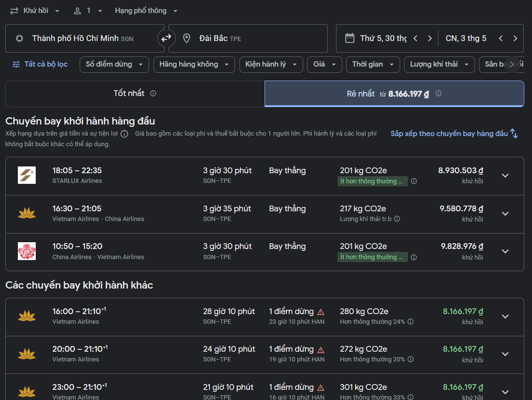
Task: Click the swap origin and destination icon
Action: click(166, 38)
